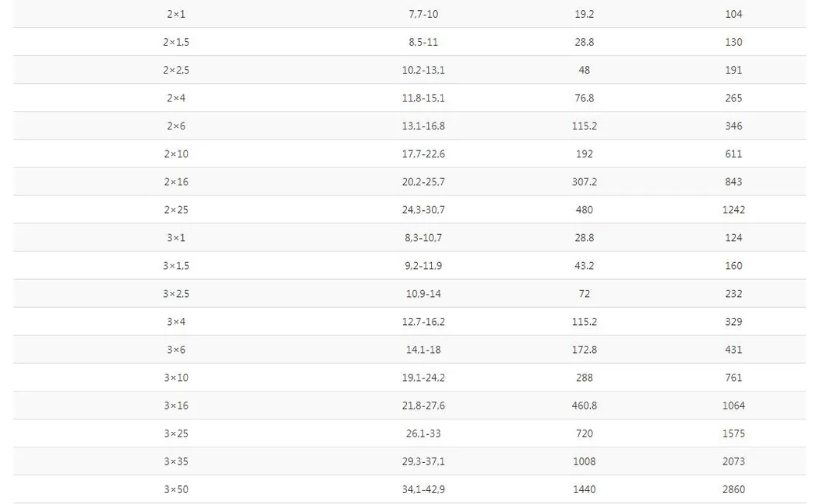Select the 2×1 cable size cell
Image resolution: width=821 pixels, height=504 pixels.
coord(176,14)
